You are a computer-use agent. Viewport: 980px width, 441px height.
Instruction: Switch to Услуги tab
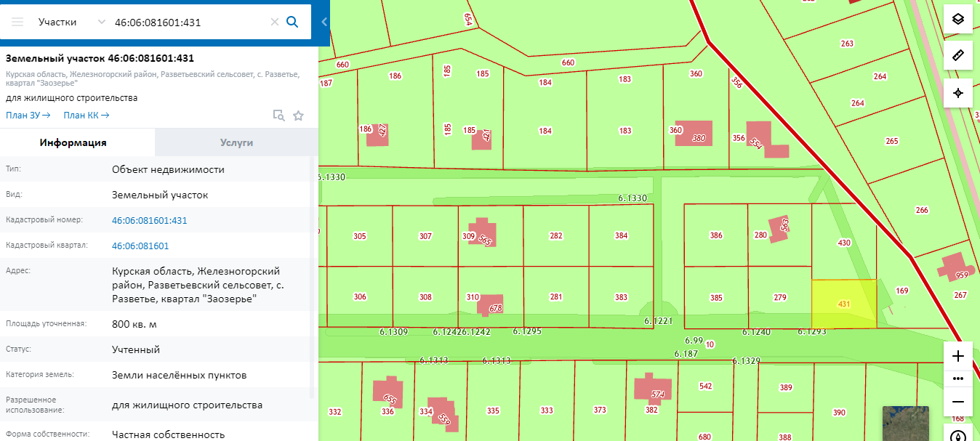click(237, 142)
